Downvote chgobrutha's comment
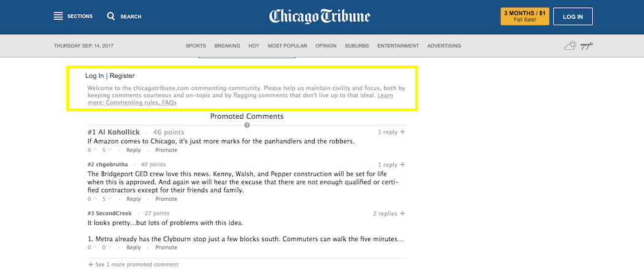 click(109, 199)
